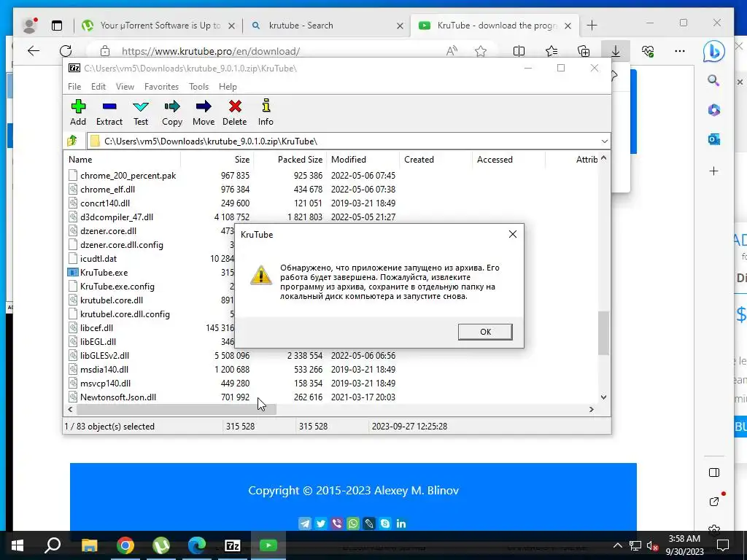747x560 pixels.
Task: Select icudtl.dat file
Action: pyautogui.click(x=98, y=259)
